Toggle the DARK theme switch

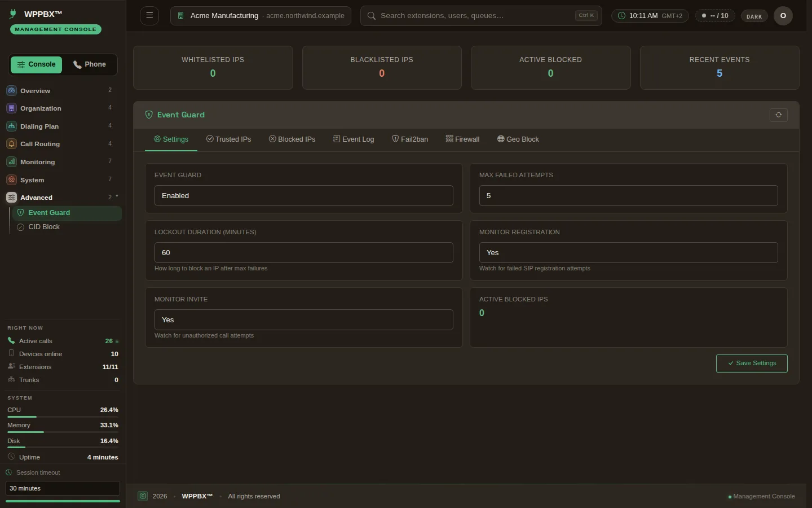point(754,16)
